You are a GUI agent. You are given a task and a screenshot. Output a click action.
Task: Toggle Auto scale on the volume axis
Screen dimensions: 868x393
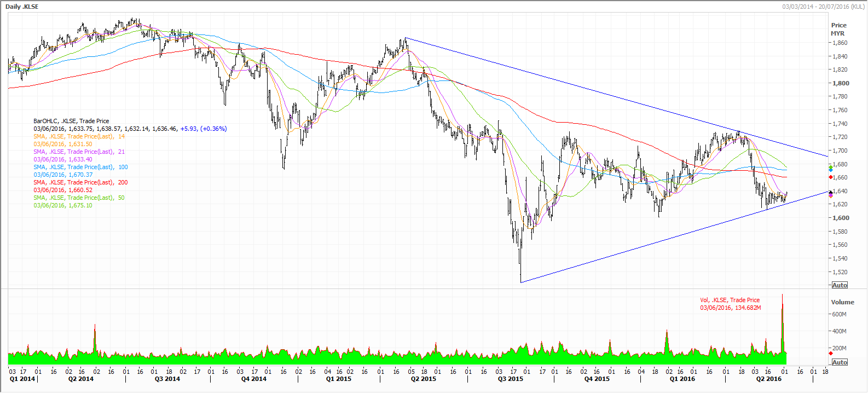pos(840,362)
